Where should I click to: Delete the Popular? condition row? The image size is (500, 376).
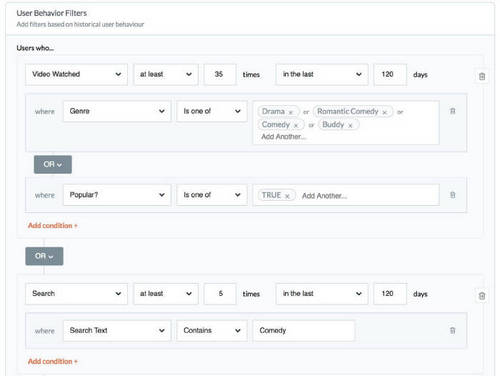coord(453,195)
